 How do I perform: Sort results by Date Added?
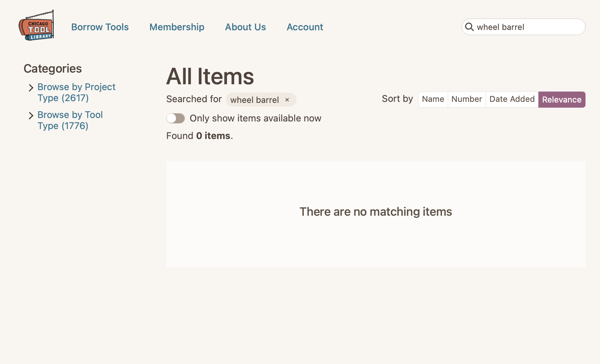(512, 99)
